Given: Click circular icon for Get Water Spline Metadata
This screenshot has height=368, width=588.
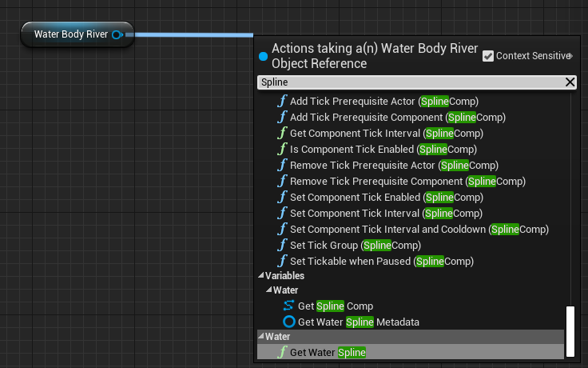Looking at the screenshot, I should [289, 322].
